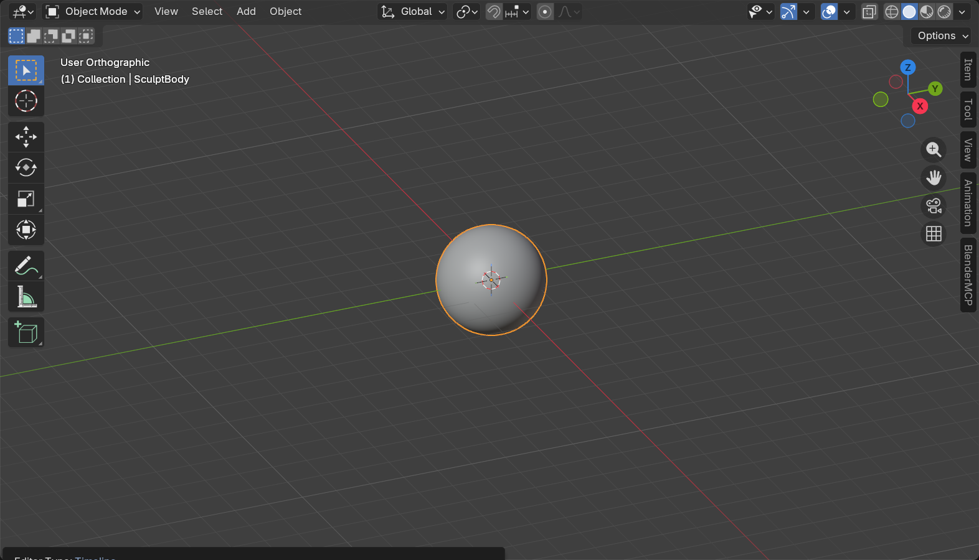Expand the overlays settings dropdown arrow

coord(847,12)
